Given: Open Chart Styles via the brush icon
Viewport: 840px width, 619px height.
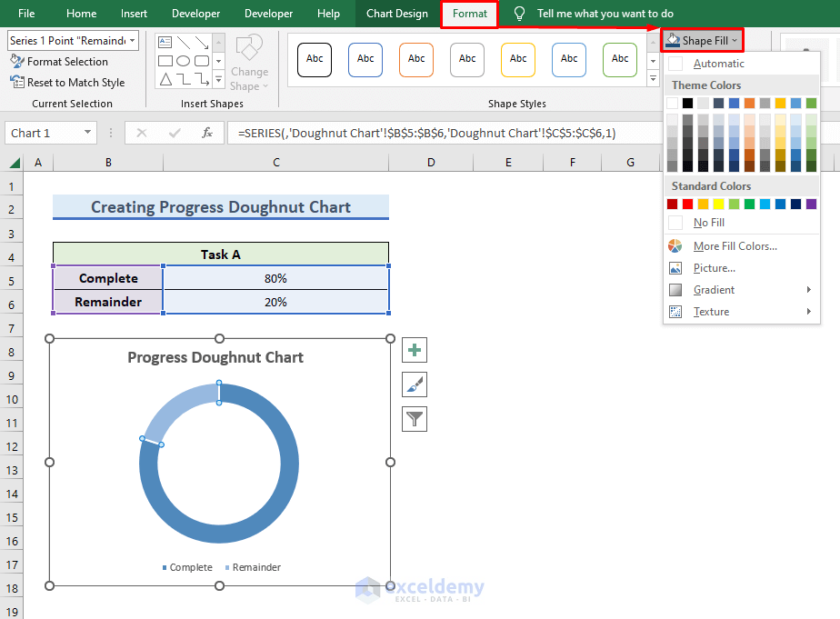Looking at the screenshot, I should (x=414, y=384).
